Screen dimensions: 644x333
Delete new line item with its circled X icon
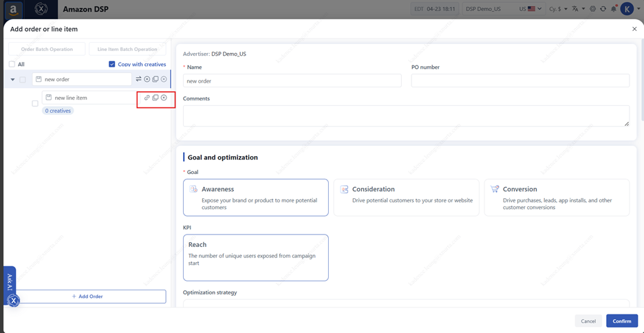coord(164,98)
